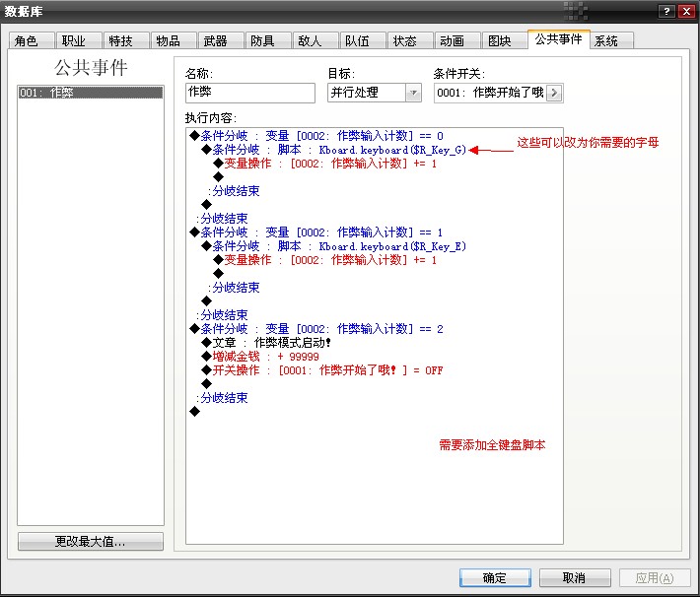The height and width of the screenshot is (597, 700).
Task: Open the 防具 tab
Action: (x=268, y=40)
